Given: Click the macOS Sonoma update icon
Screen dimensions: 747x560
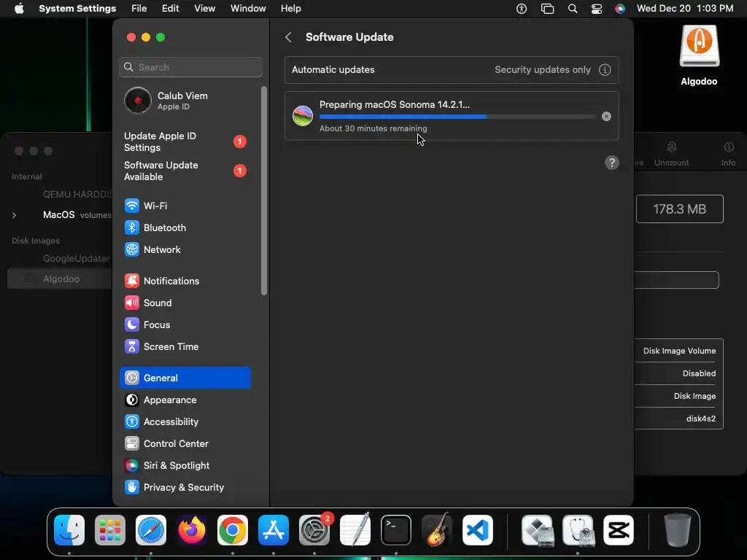Looking at the screenshot, I should pos(303,116).
